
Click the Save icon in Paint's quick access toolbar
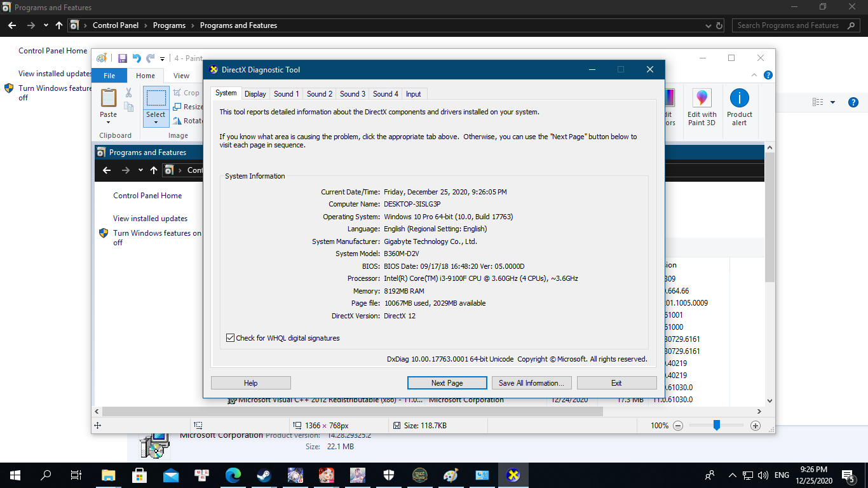tap(122, 58)
